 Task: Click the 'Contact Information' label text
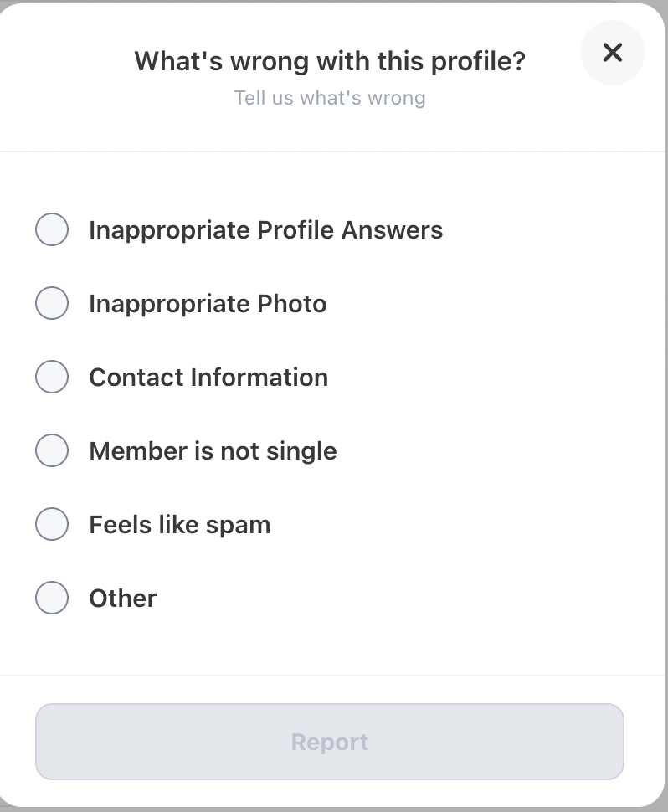(208, 377)
